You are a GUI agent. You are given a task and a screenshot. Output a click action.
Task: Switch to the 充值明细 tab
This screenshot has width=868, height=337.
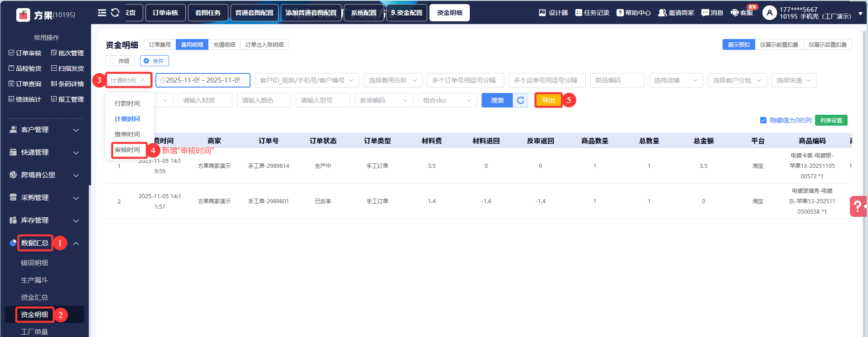[x=224, y=44]
